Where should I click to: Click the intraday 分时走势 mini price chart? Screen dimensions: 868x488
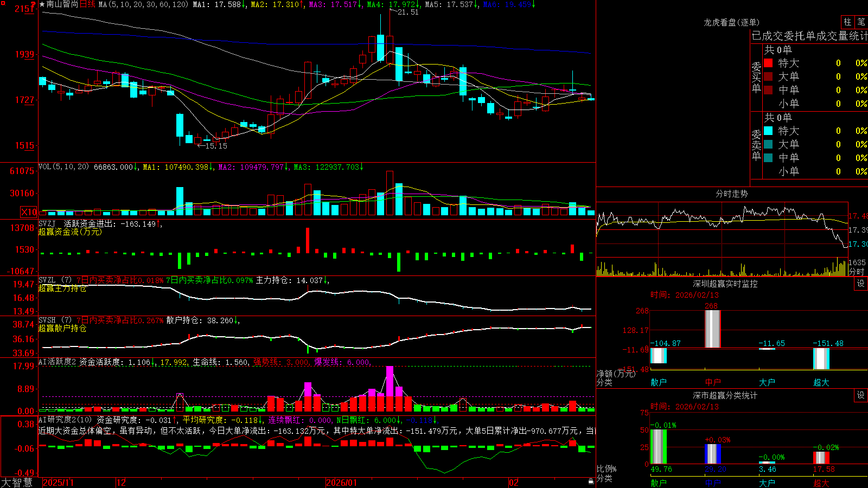[x=722, y=230]
